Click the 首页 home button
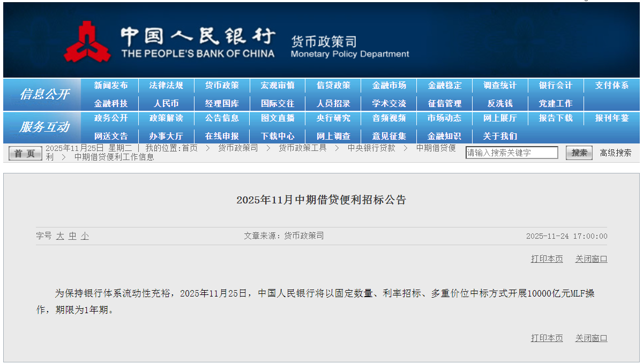The image size is (643, 364). pyautogui.click(x=25, y=152)
